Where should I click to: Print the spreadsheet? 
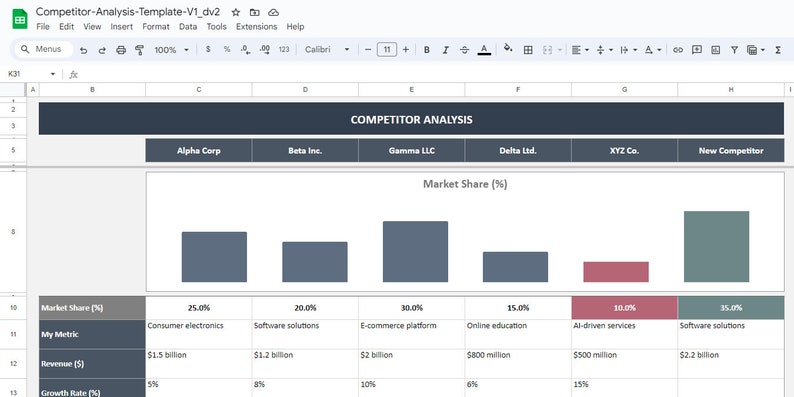(121, 50)
